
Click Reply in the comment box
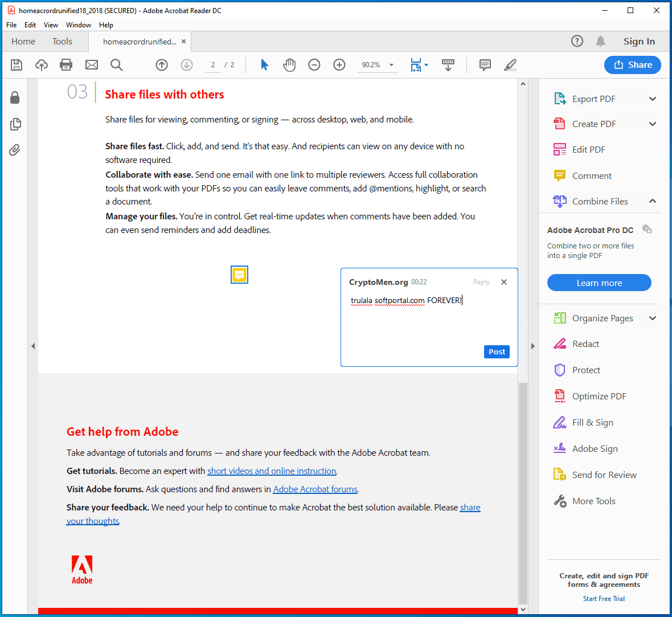point(481,281)
